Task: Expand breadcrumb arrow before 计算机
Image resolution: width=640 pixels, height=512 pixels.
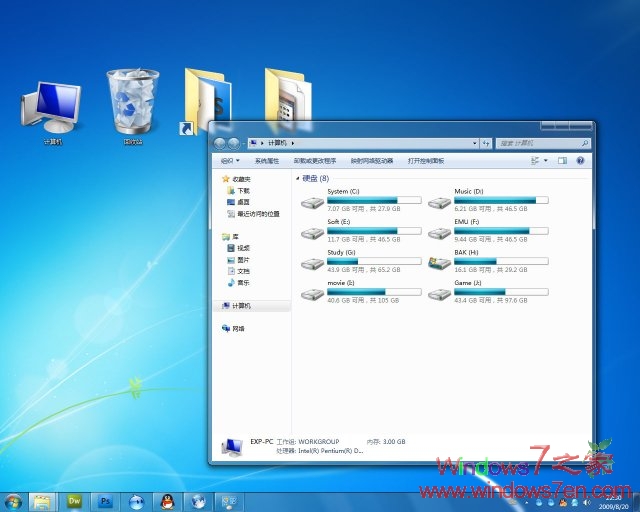Action: (262, 143)
